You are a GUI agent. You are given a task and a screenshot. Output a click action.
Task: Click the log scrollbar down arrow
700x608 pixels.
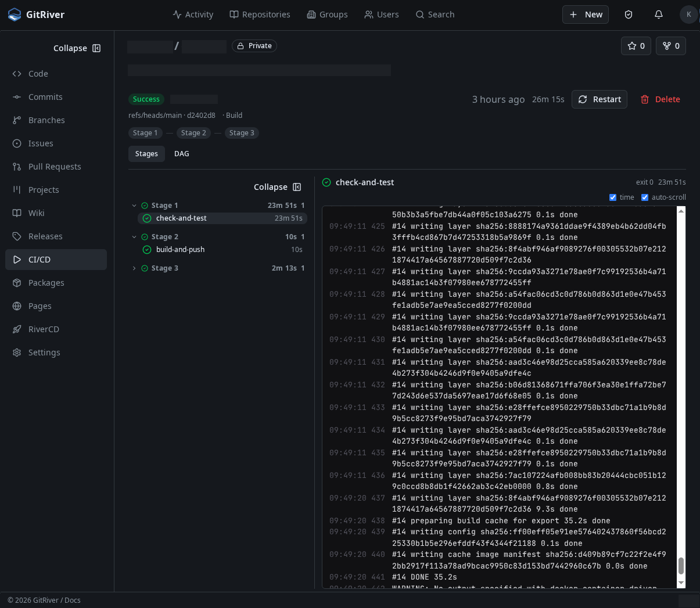pos(681,583)
